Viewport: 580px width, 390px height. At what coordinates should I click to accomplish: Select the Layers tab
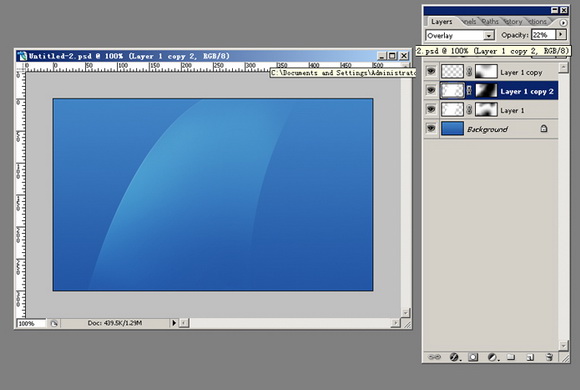pos(442,22)
